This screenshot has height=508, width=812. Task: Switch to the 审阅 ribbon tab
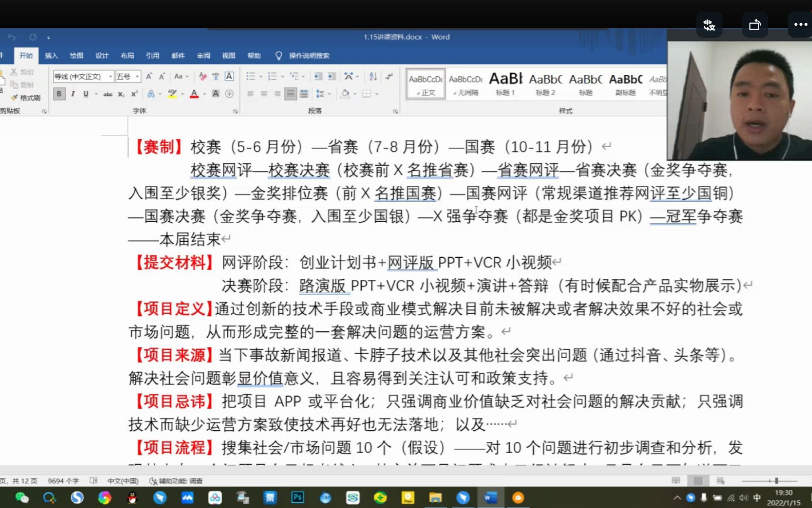203,56
